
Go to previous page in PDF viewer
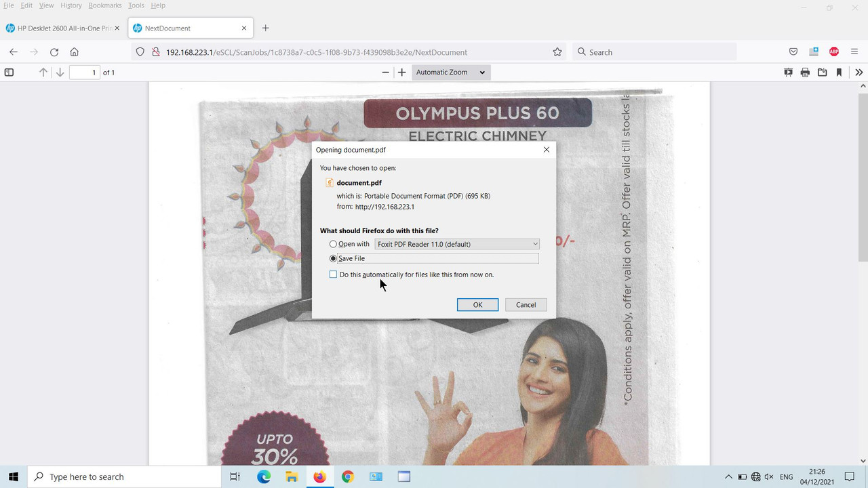tap(43, 73)
